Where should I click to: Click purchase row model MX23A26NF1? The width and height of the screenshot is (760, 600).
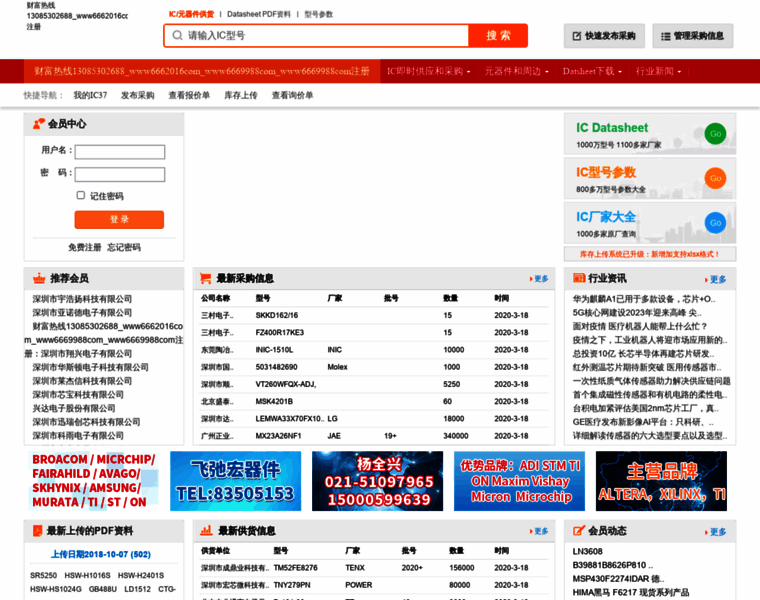[278, 436]
